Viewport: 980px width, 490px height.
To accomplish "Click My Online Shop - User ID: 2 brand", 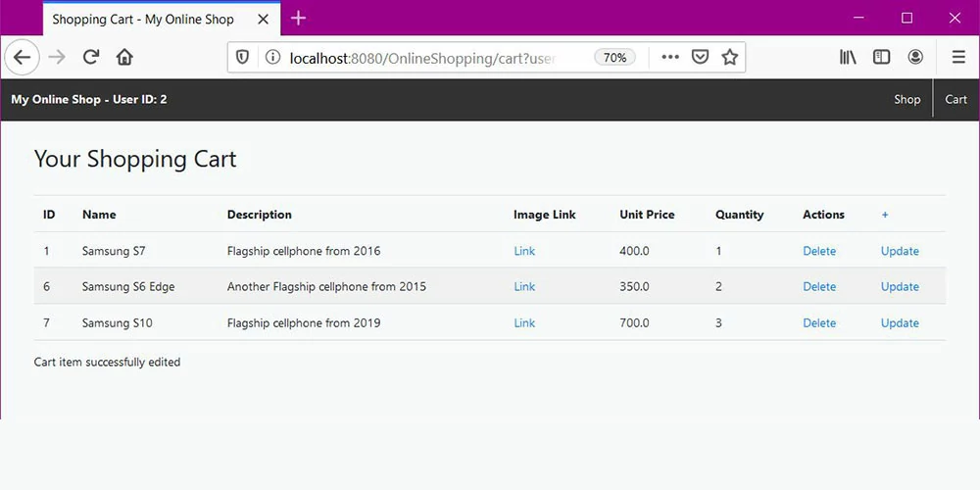I will [x=89, y=99].
